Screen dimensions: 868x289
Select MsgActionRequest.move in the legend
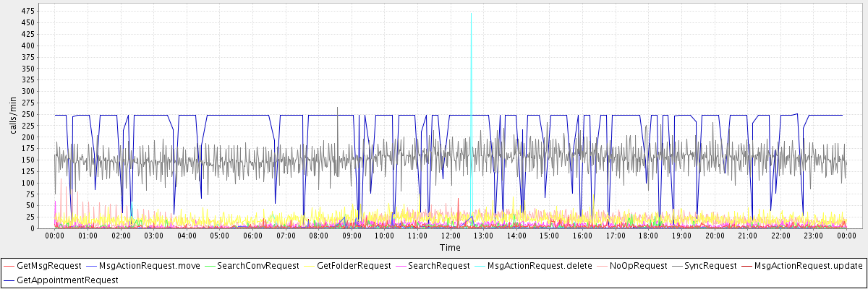coord(149,266)
